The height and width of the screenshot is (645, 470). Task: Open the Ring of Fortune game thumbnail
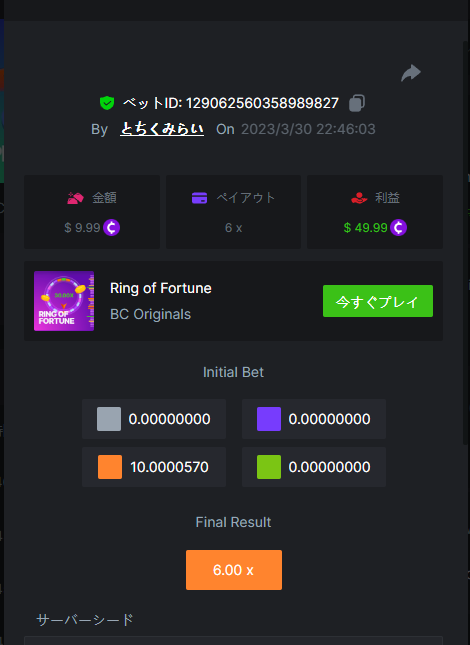click(x=64, y=301)
